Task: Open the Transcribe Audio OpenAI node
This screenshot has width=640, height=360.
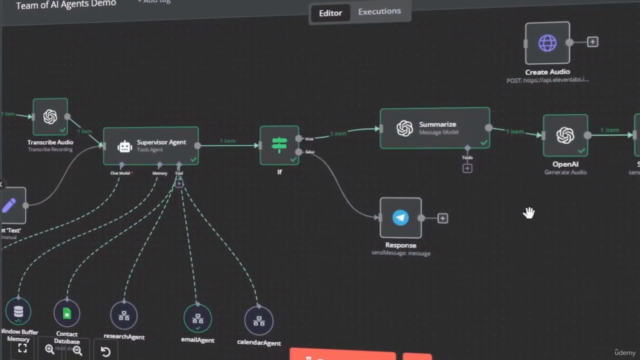Action: (50, 117)
